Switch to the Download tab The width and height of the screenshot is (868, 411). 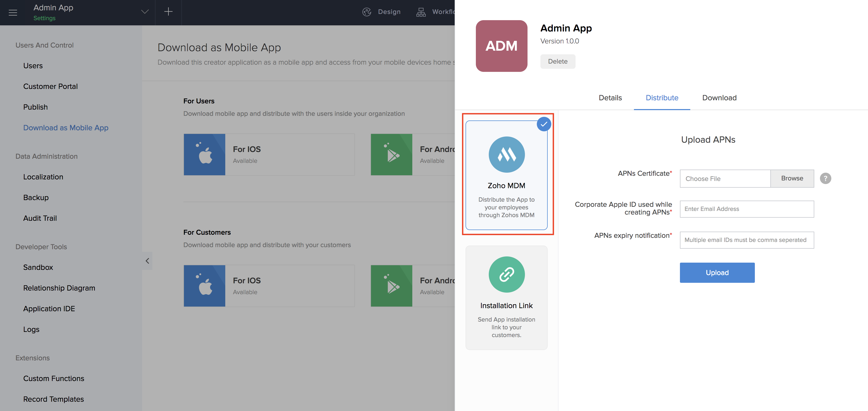[719, 98]
